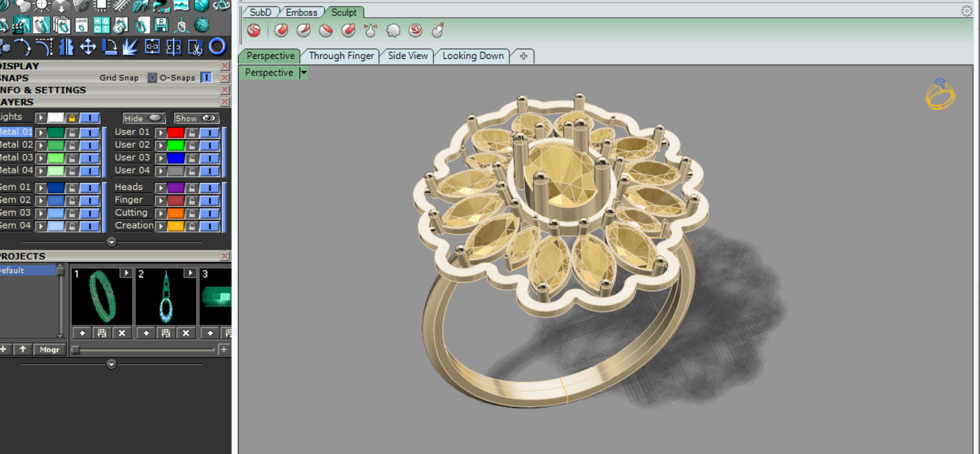Switch to the Through Finger view tab

tap(341, 56)
